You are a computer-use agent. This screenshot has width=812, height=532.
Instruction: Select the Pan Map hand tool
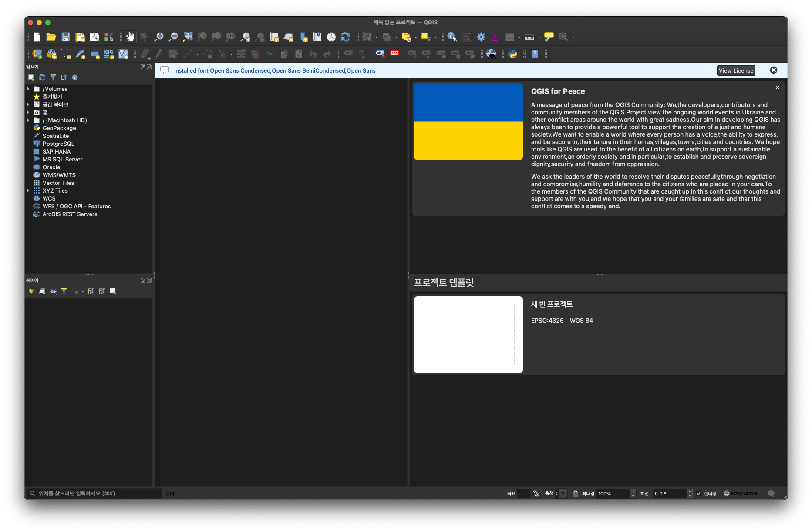[x=130, y=37]
